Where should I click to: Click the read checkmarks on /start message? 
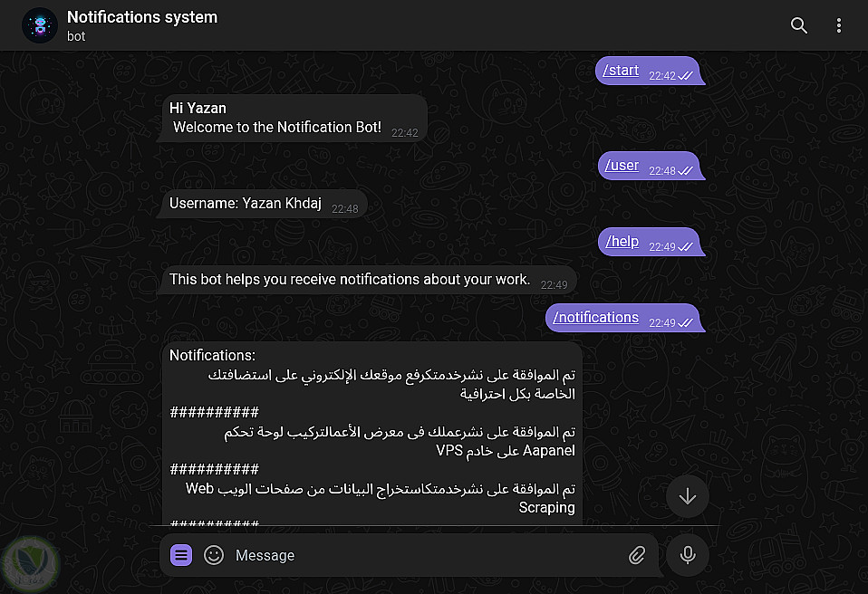[686, 76]
